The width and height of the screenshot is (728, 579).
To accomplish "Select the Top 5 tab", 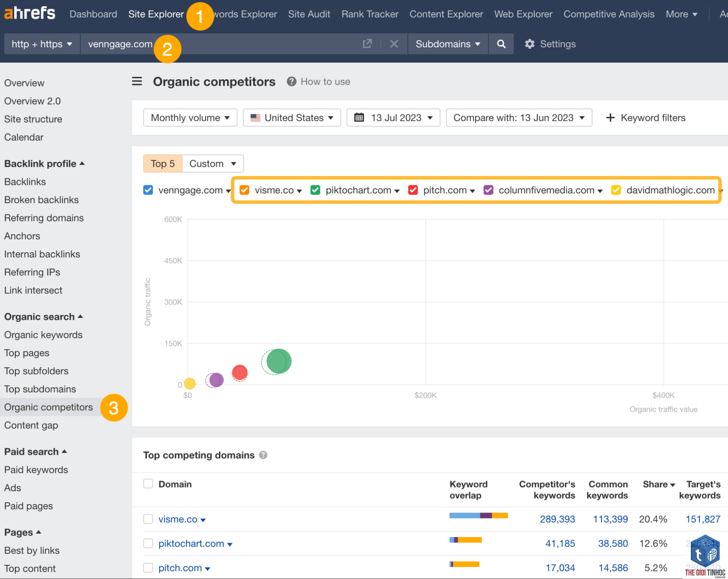I will 163,164.
